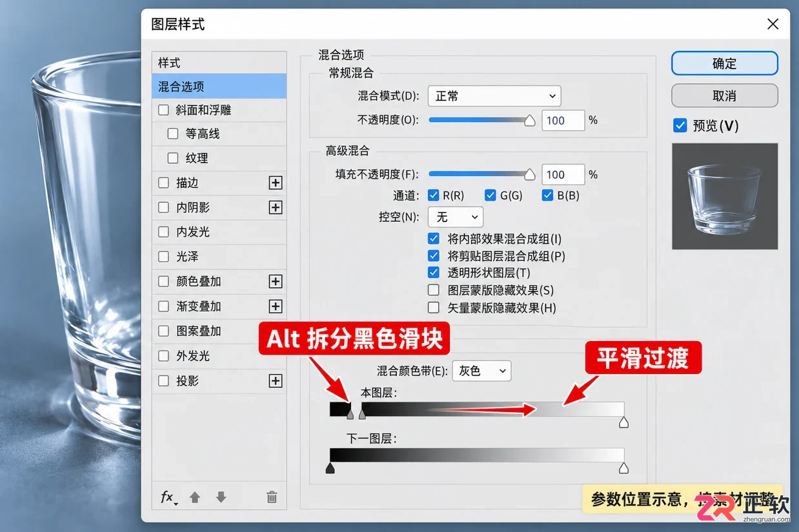
Task: Click 本图层 left half of split black slider
Action: point(350,413)
